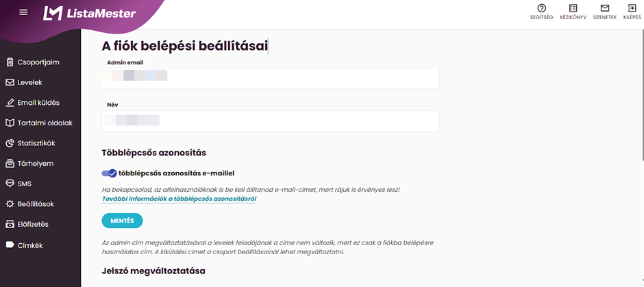
Task: Open the hamburger menu icon
Action: [x=23, y=12]
